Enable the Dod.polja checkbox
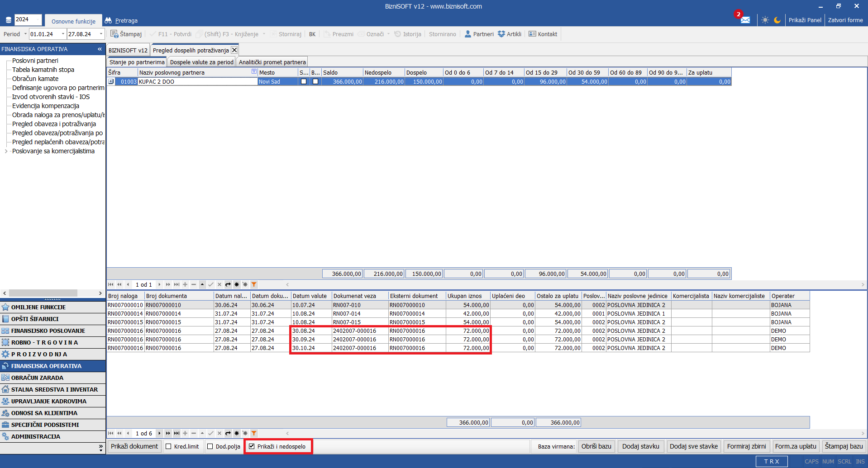Screen dimensions: 868x468 [x=210, y=446]
